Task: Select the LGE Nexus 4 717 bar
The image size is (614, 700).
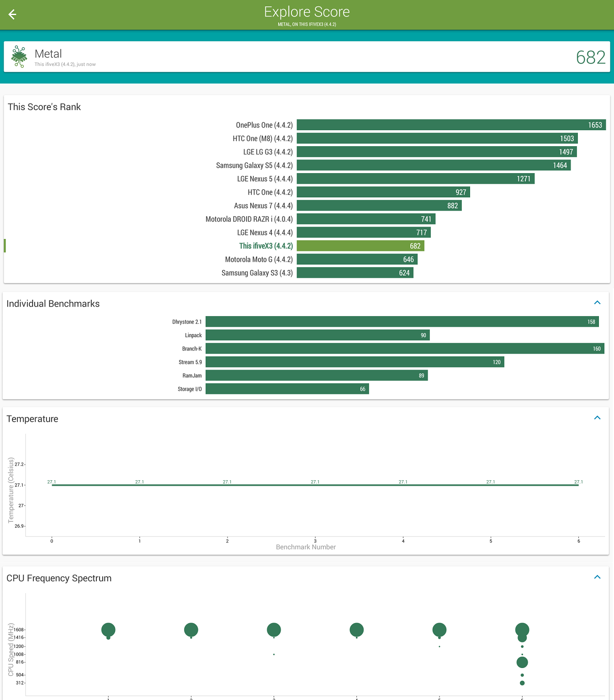Action: point(364,233)
